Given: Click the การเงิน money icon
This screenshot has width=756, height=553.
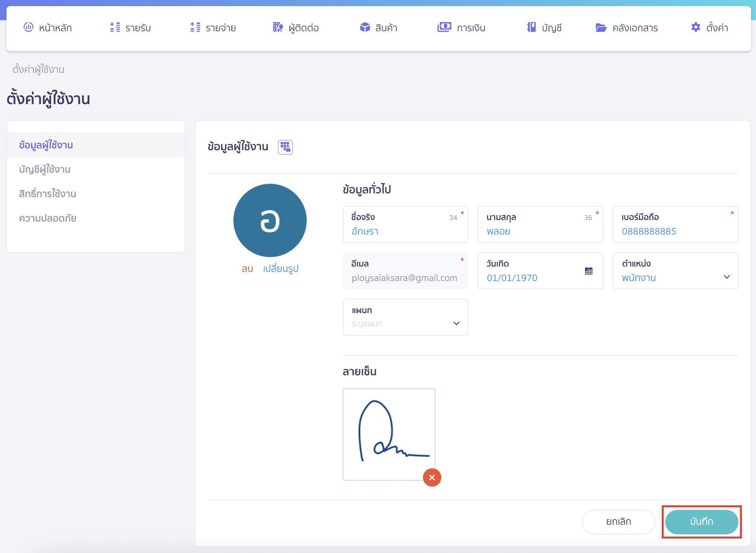Looking at the screenshot, I should tap(444, 27).
